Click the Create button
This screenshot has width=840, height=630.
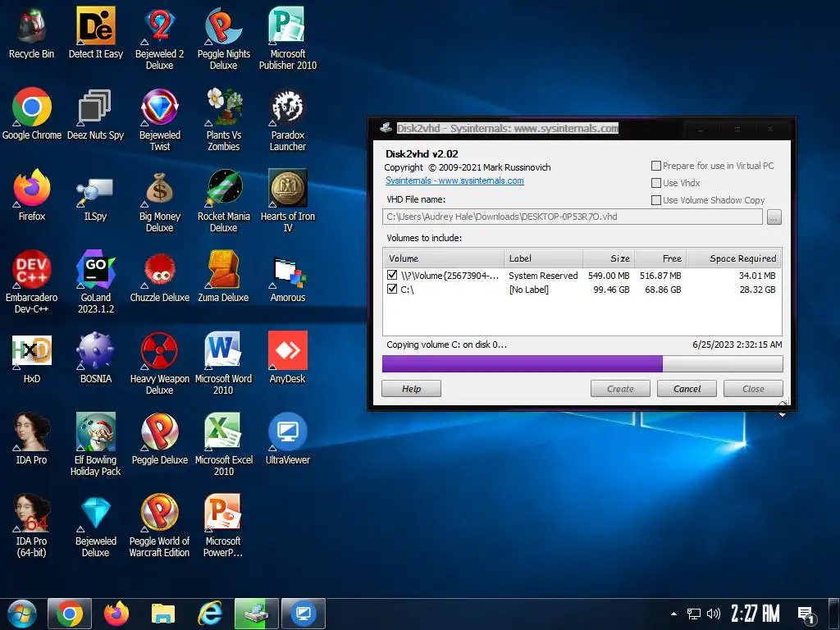[620, 388]
